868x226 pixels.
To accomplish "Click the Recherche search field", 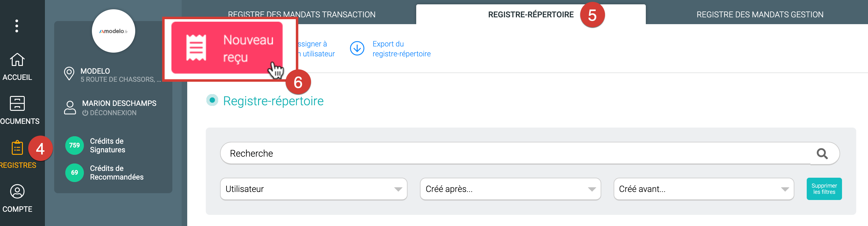I will point(516,154).
